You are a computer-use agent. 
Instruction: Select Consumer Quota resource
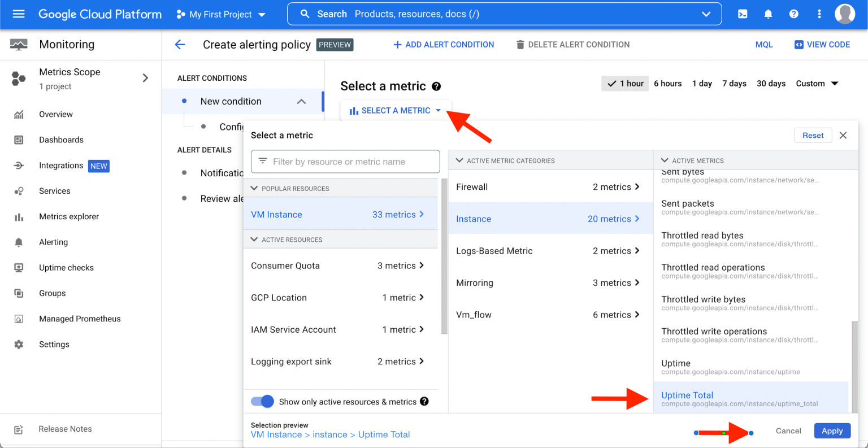(340, 266)
